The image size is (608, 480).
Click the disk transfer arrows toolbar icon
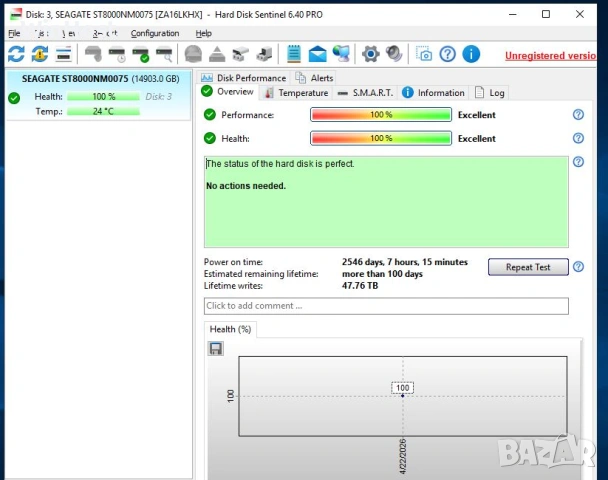[241, 54]
